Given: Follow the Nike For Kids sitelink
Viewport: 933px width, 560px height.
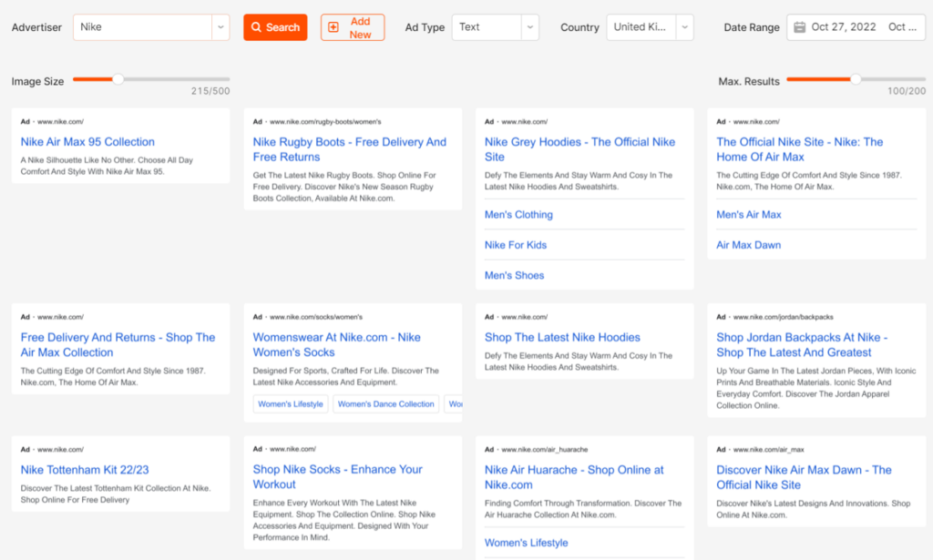Looking at the screenshot, I should pos(516,245).
